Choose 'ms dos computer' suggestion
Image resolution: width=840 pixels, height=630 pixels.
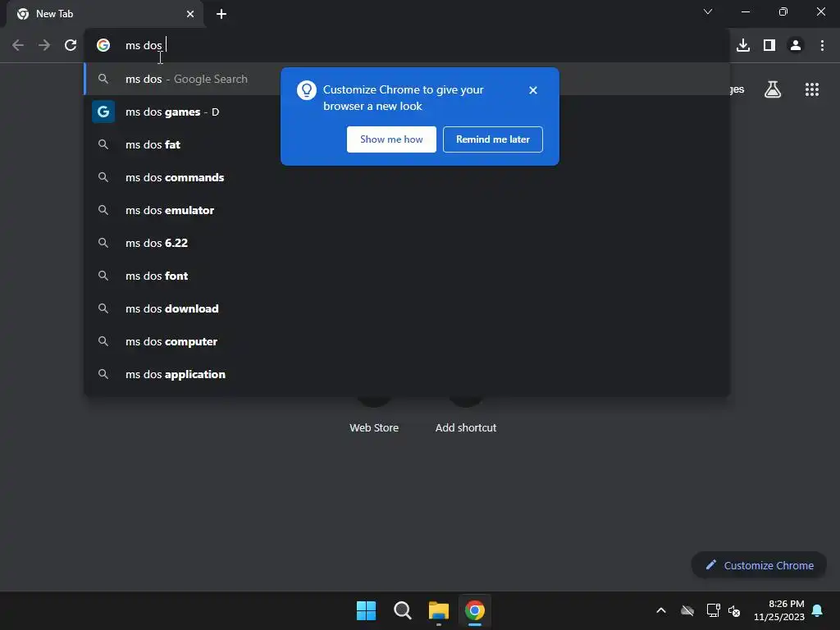click(407, 341)
